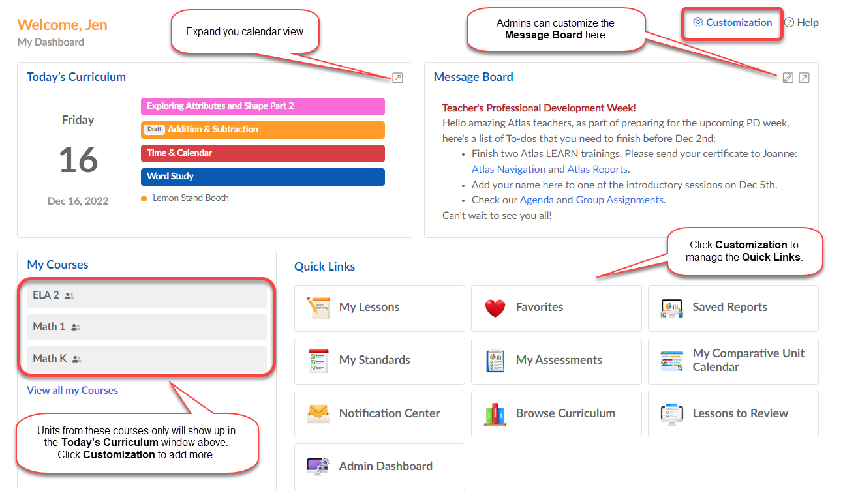This screenshot has width=843, height=504.
Task: Open the Addition & Subtraction unit bar
Action: [x=263, y=130]
